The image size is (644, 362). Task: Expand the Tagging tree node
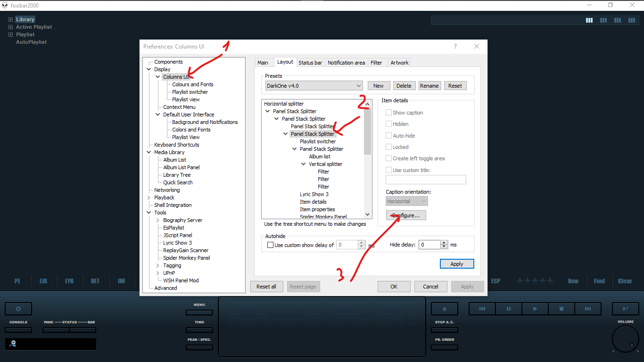point(158,265)
